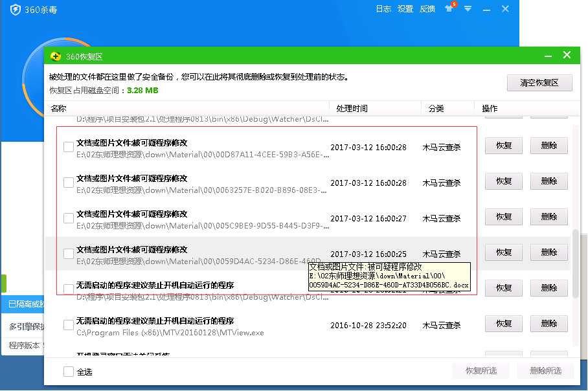Check the 005C9BE9 file row checkbox
This screenshot has height=391, width=588.
point(68,218)
